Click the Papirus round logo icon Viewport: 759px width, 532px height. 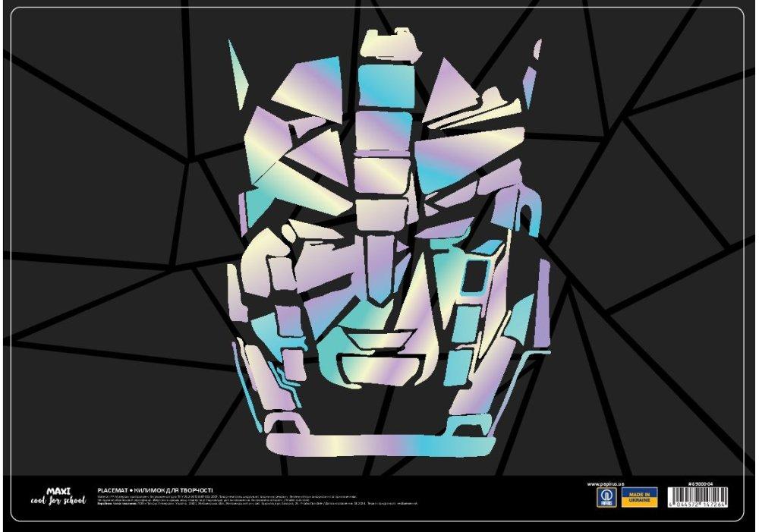tap(606, 498)
